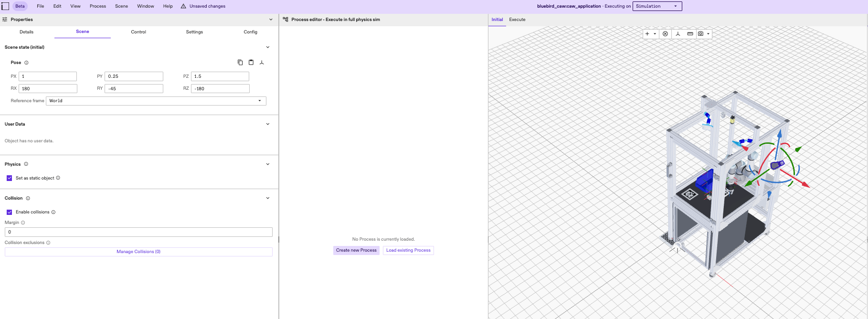Click Manage Collisions (0) button
Screen dimensions: 868x319
[x=138, y=252]
